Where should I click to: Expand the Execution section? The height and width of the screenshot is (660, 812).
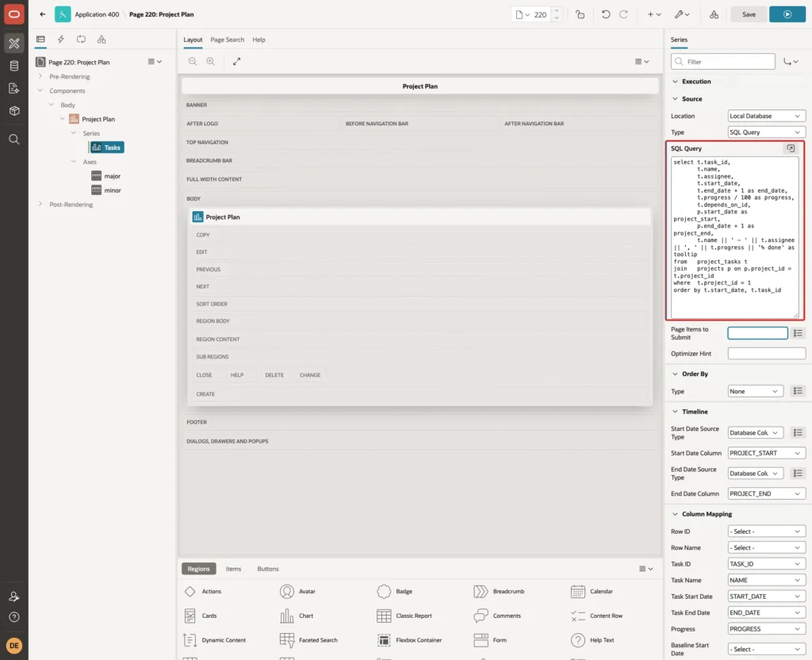tap(675, 82)
